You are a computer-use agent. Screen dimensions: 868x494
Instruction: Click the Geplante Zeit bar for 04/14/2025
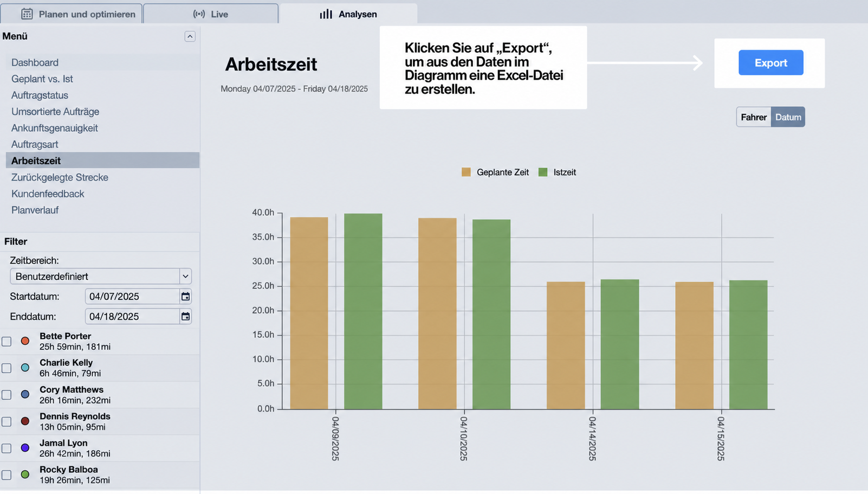click(566, 345)
